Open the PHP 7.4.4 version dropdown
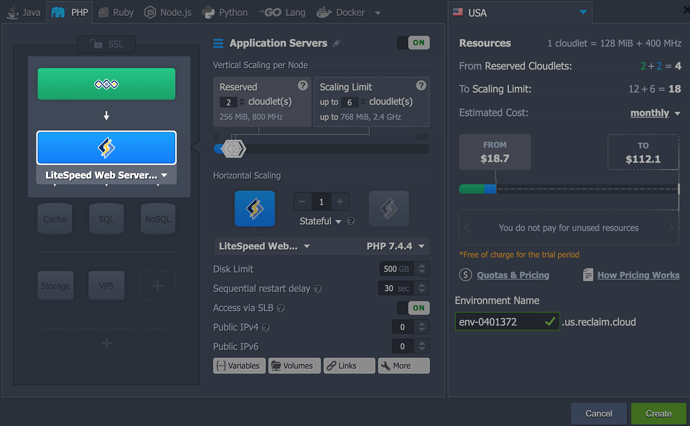The width and height of the screenshot is (690, 426). pyautogui.click(x=395, y=246)
